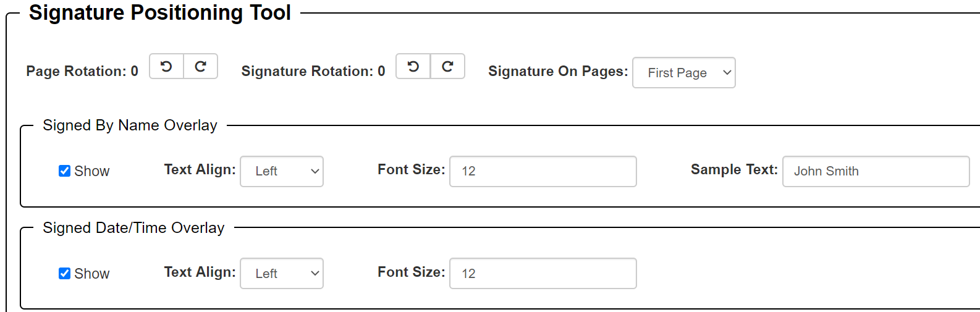The width and height of the screenshot is (980, 312).
Task: Click the Signed Date/Time Font Size field
Action: (543, 274)
